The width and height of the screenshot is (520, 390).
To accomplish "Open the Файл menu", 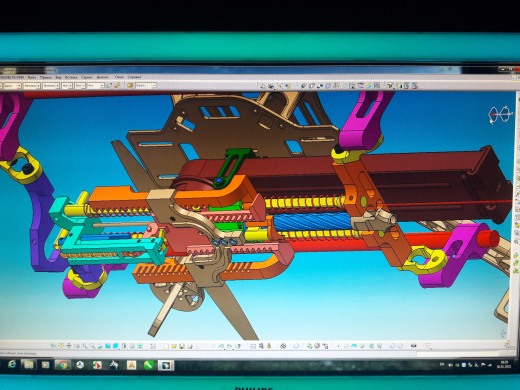I will point(32,77).
